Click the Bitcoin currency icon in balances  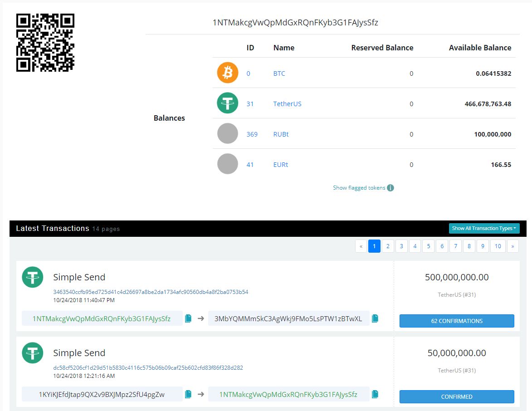click(x=227, y=73)
